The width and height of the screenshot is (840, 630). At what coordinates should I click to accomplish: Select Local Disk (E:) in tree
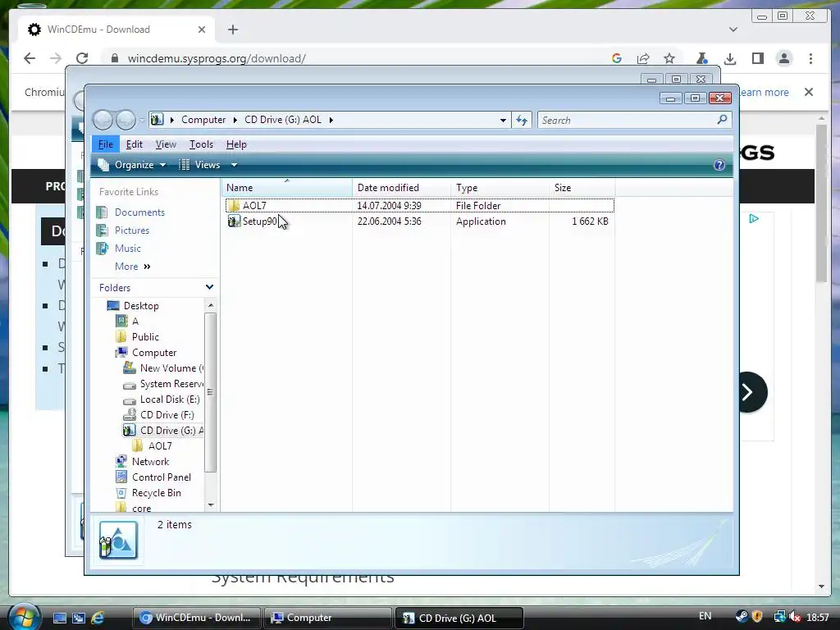coord(170,399)
